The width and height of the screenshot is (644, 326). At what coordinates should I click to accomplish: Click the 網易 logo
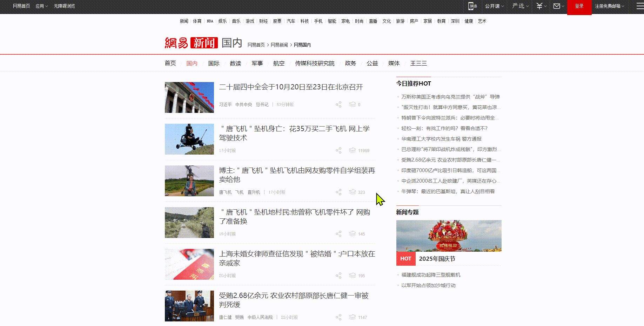(176, 43)
